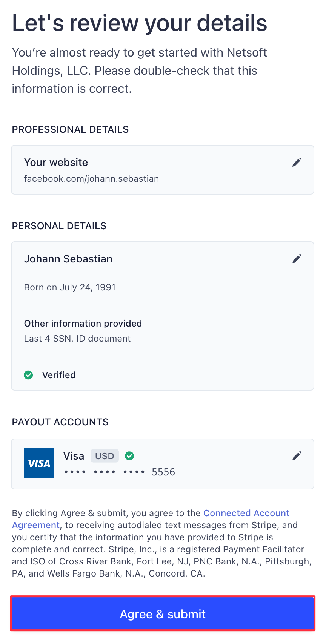Click the PAYOUT ACCOUNTS section header
326x644 pixels.
(x=60, y=422)
